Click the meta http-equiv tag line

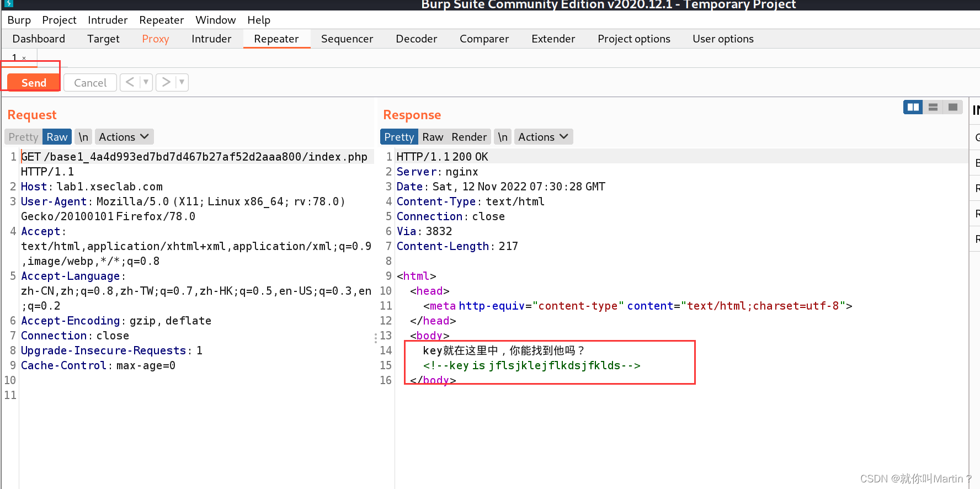coord(638,306)
